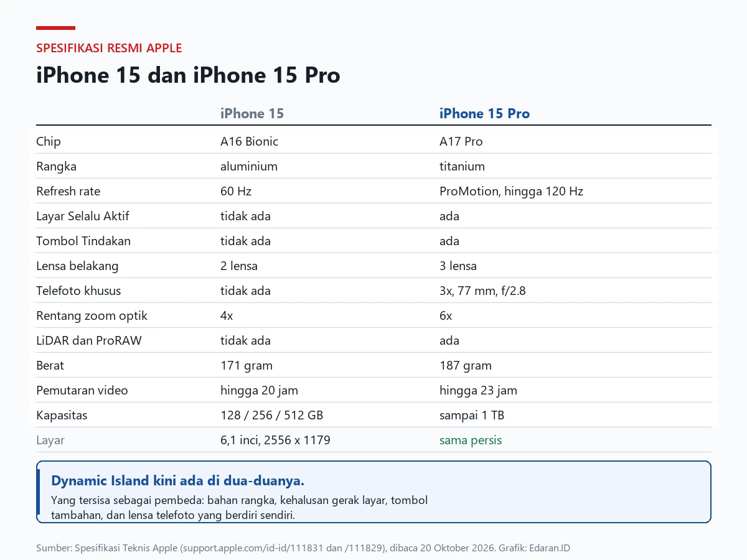Viewport: 747px width, 560px height.
Task: Click the 'Rangka' row label
Action: (56, 166)
